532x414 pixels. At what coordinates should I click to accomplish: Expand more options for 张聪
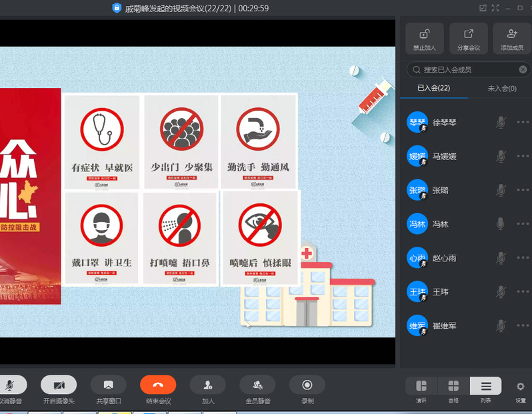523,190
